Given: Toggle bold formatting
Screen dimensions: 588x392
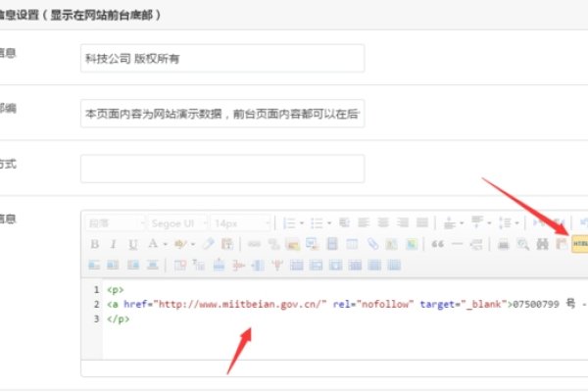Looking at the screenshot, I should coord(94,244).
